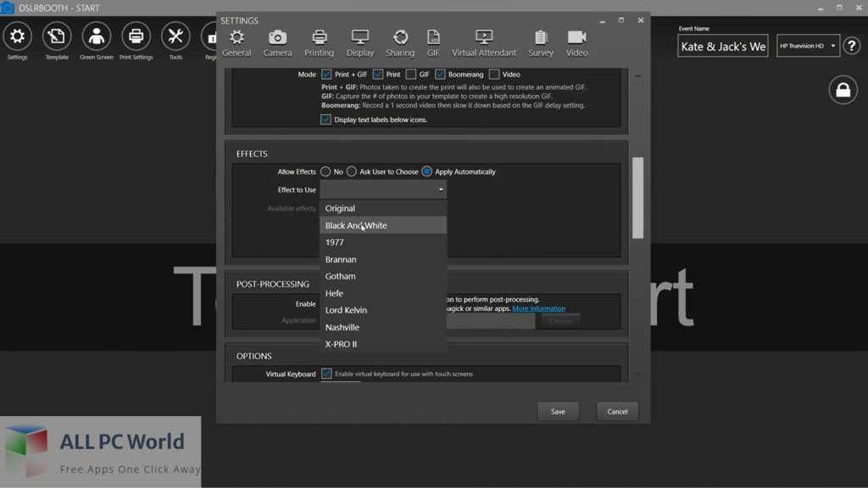Collapse the Effect to Use dropdown

point(441,190)
